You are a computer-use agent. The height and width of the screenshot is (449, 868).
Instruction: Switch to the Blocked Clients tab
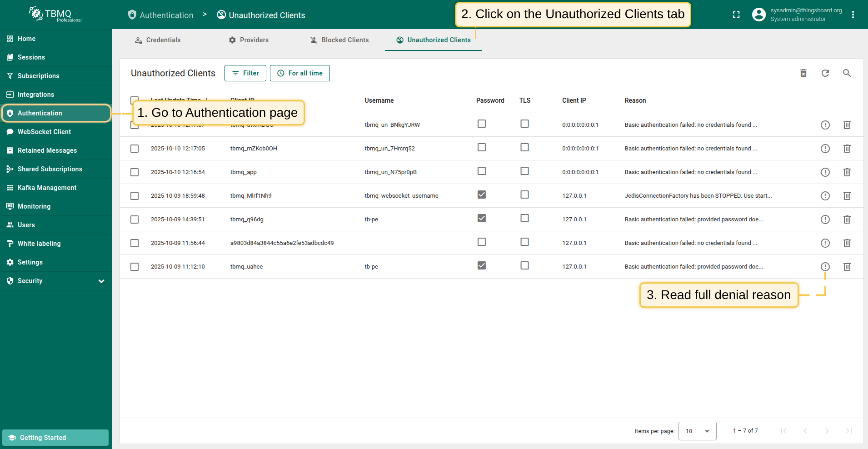[339, 40]
